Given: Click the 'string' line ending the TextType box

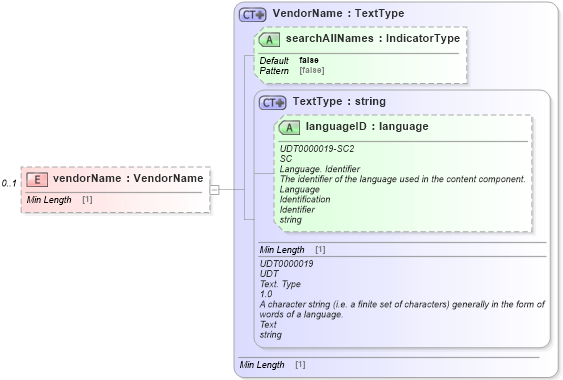Looking at the screenshot, I should pyautogui.click(x=270, y=335).
